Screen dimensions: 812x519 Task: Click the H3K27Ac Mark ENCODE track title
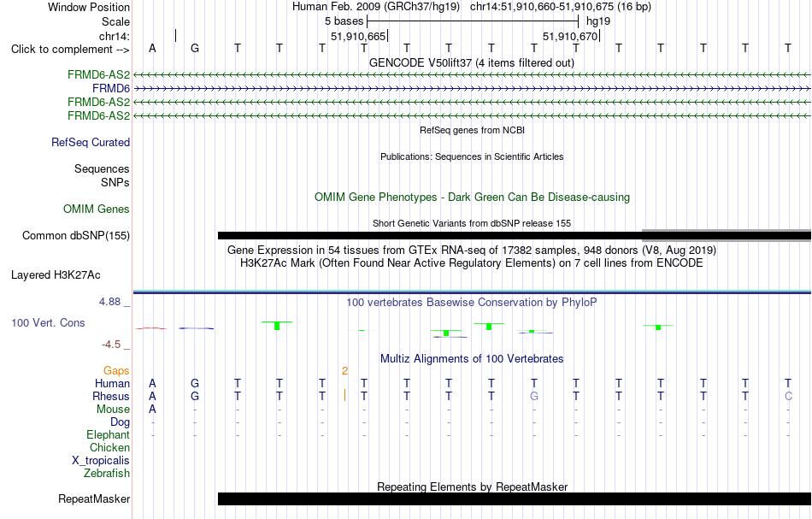472,263
